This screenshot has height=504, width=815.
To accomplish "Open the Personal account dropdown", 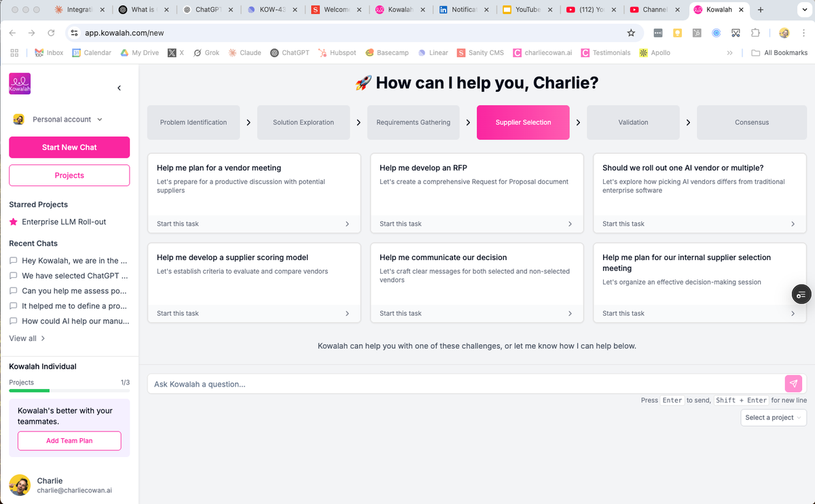I will pyautogui.click(x=58, y=119).
